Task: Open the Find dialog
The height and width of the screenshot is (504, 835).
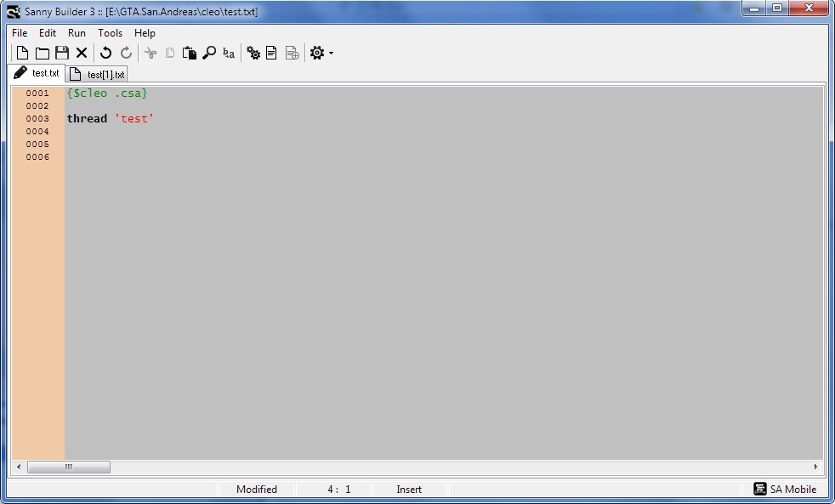Action: click(x=209, y=52)
